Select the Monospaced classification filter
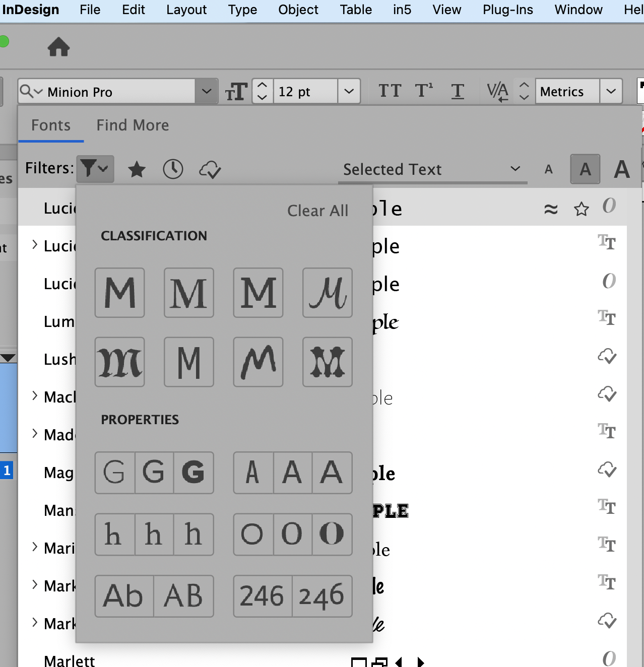 (x=189, y=362)
